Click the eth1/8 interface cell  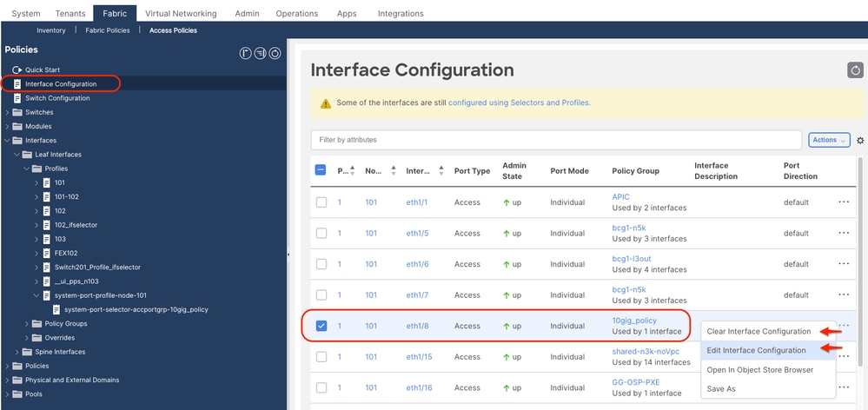(417, 326)
